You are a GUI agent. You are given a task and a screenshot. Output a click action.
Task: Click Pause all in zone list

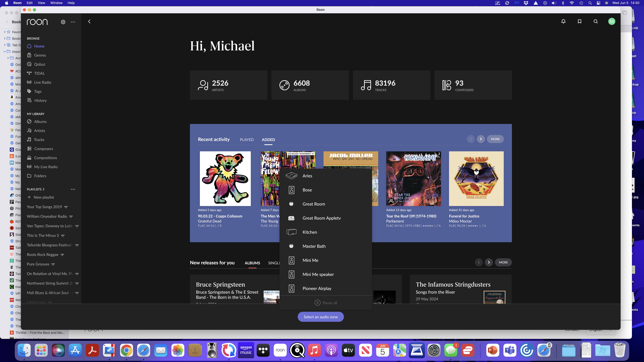pos(326,303)
